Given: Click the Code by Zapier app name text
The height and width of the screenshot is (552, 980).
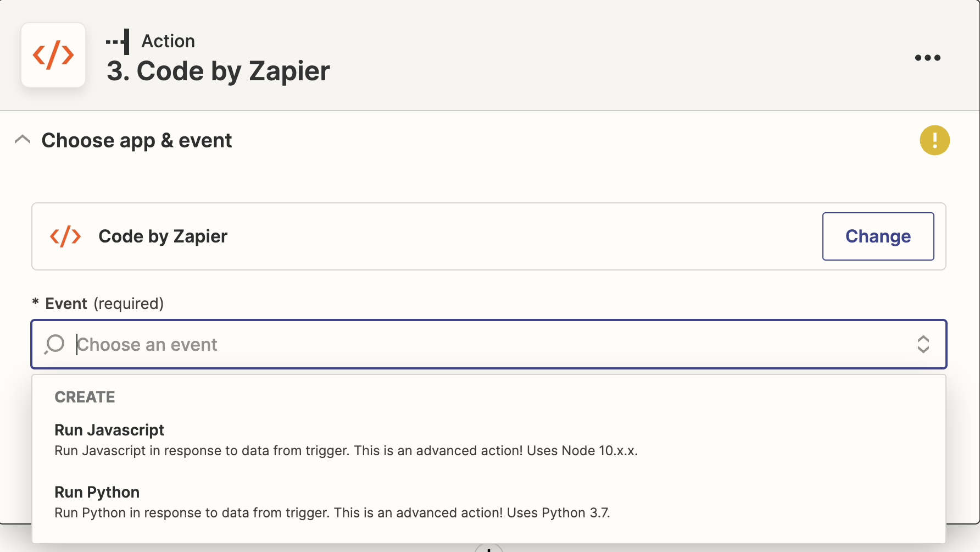Looking at the screenshot, I should tap(163, 236).
